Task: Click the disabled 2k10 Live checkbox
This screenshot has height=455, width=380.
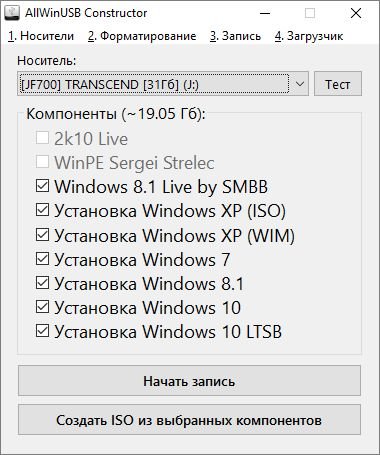Action: (42, 138)
